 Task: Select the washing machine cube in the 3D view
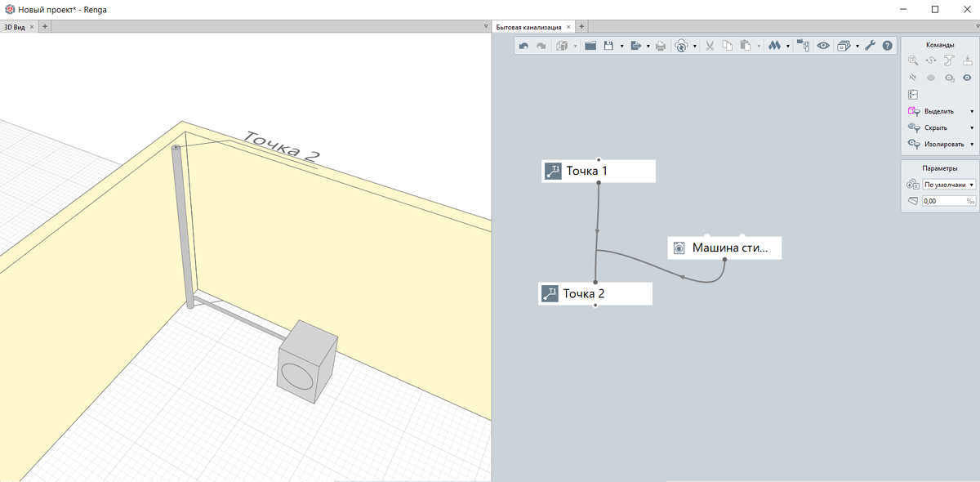point(308,361)
